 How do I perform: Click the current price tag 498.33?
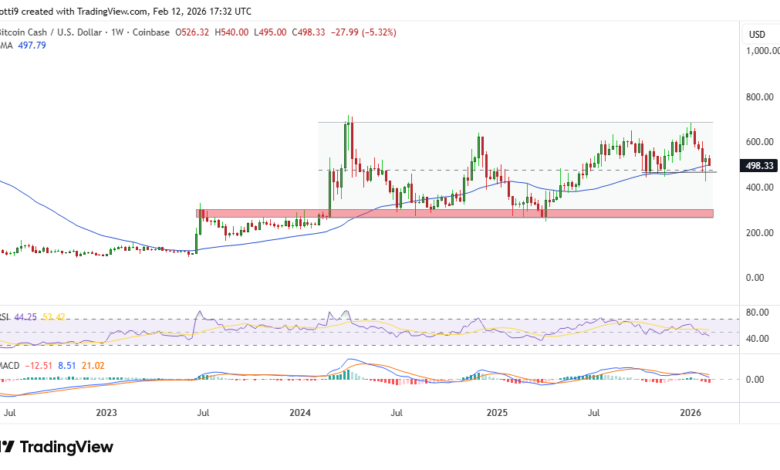point(756,165)
